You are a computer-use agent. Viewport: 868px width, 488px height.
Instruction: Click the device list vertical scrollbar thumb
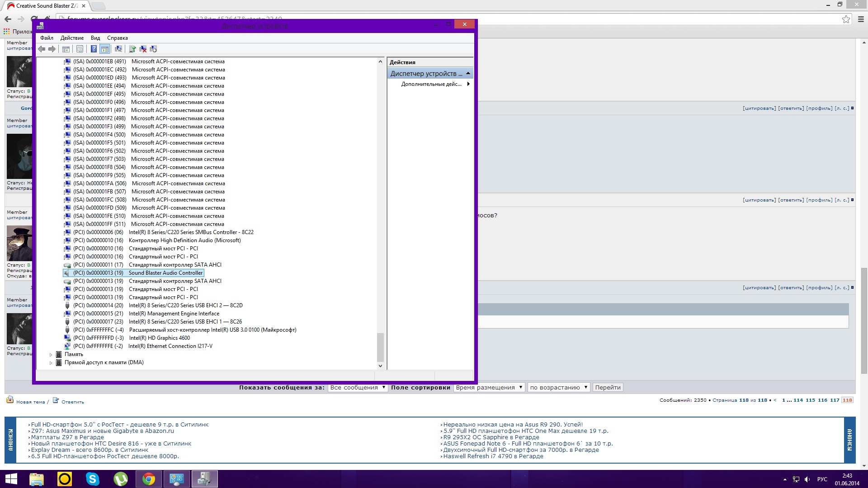380,347
